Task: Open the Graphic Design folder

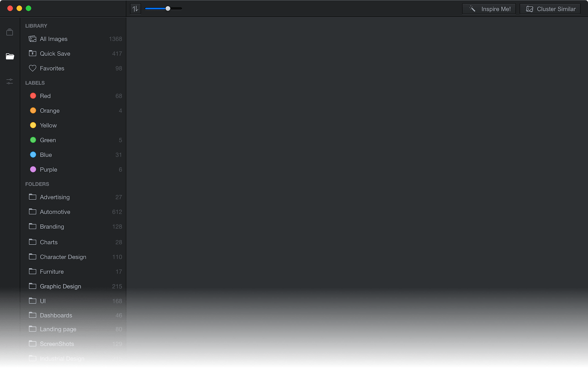Action: point(60,286)
